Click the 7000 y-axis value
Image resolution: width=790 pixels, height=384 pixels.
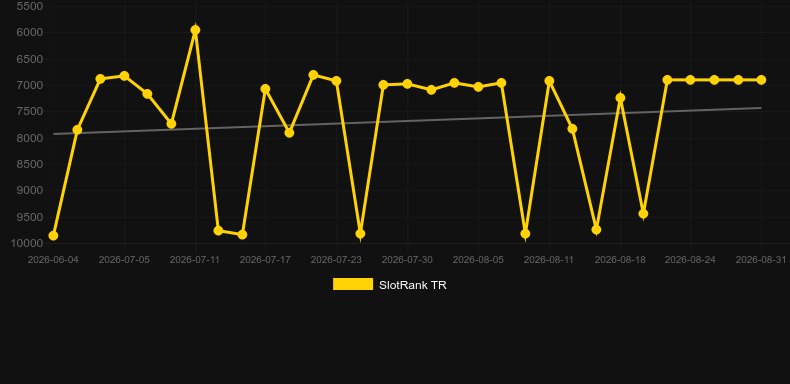30,86
